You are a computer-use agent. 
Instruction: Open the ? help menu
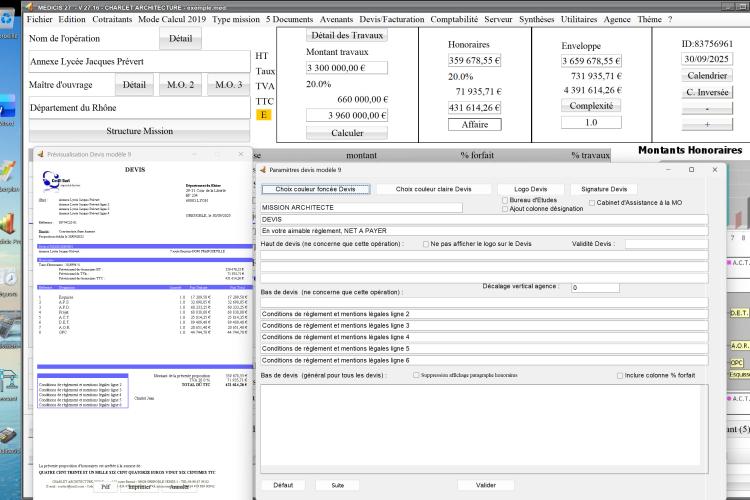[x=670, y=19]
